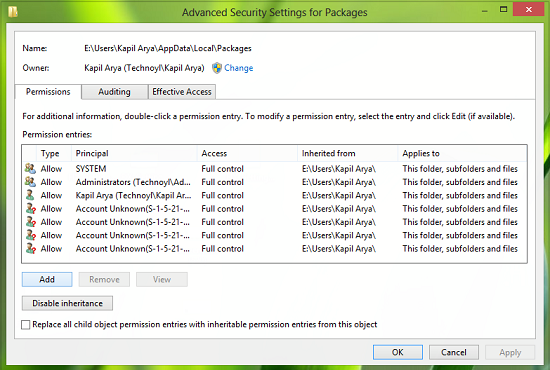Screen dimensions: 550x370
Task: Click the Cancel button
Action: (454, 352)
